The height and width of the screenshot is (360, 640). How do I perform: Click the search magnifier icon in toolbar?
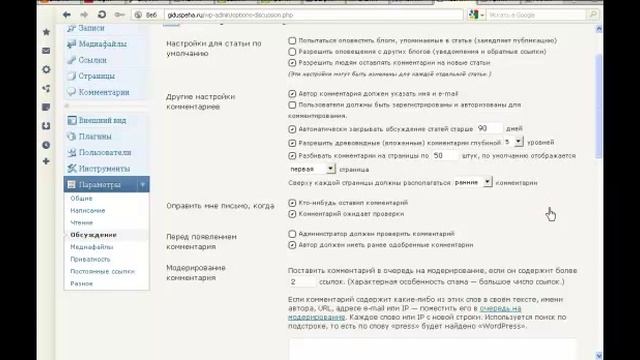[593, 15]
